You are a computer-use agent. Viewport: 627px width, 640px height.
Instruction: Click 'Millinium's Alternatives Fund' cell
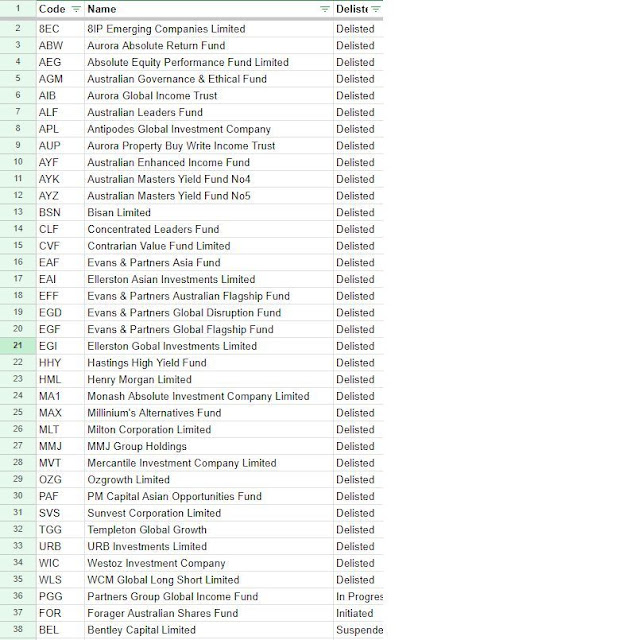pyautogui.click(x=209, y=413)
